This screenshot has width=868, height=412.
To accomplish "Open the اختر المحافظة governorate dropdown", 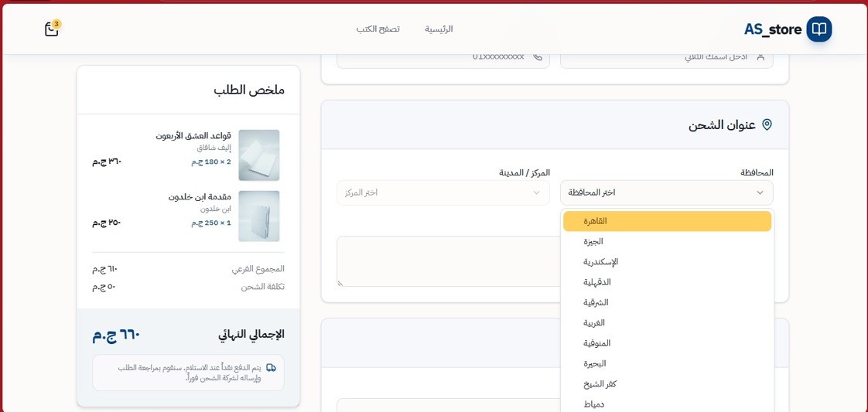I will pos(667,192).
